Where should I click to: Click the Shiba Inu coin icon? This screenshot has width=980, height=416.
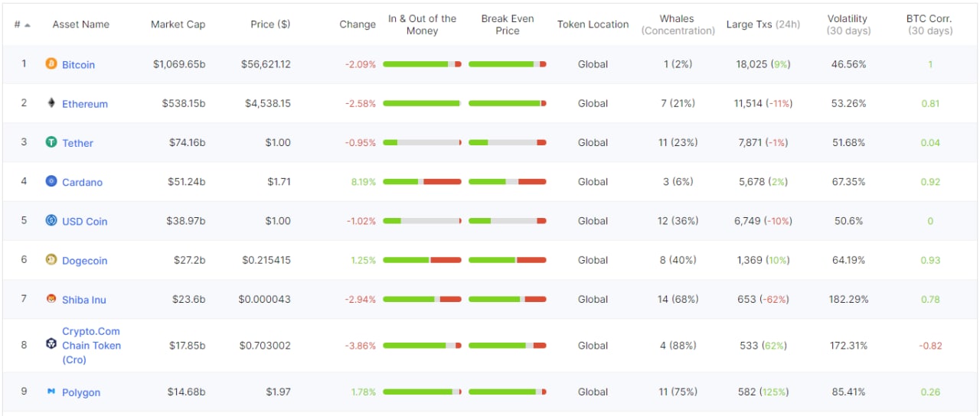(x=51, y=298)
